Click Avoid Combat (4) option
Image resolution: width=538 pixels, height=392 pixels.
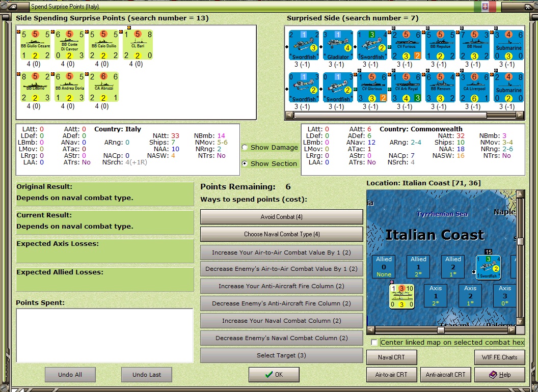[281, 217]
